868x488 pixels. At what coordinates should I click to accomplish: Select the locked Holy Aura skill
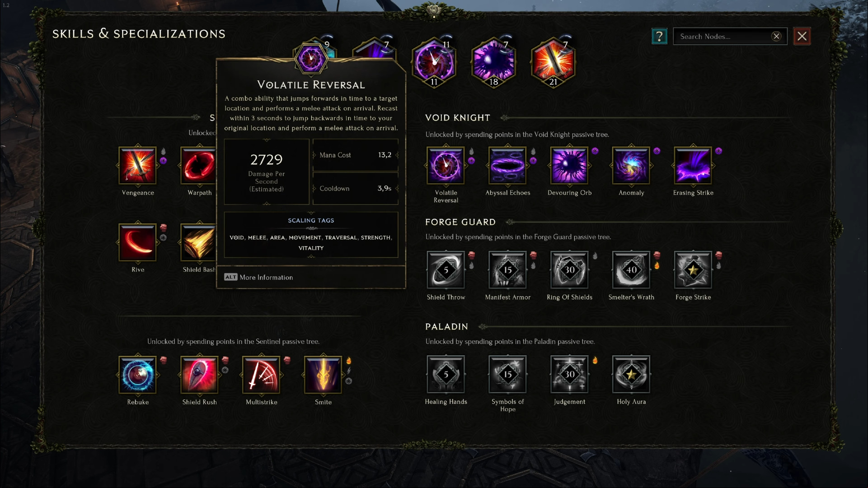click(631, 374)
